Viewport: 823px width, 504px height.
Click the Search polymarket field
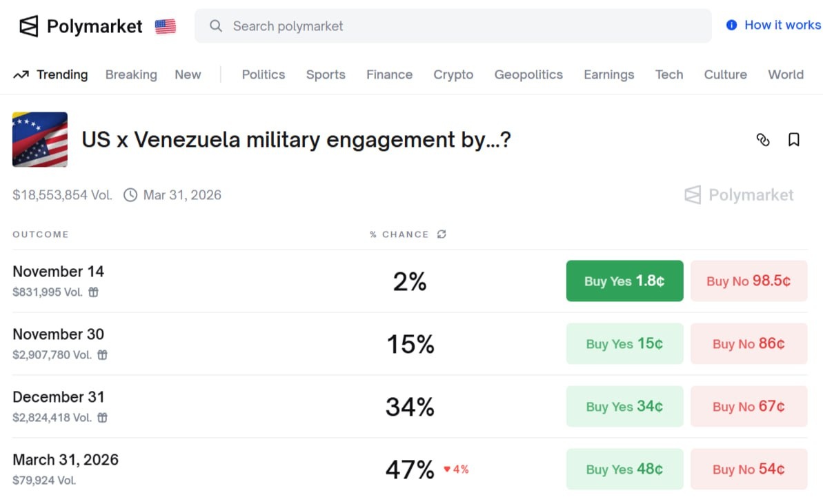pyautogui.click(x=453, y=26)
